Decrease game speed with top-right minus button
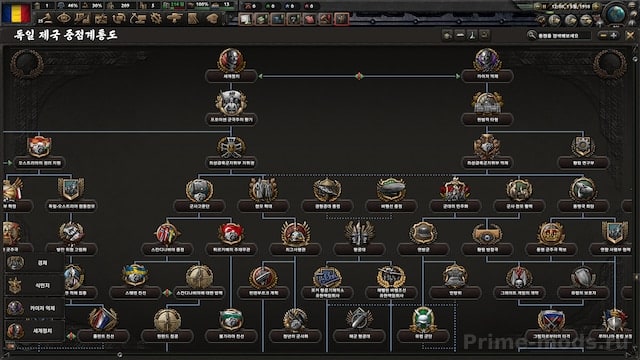The image size is (640, 360). [538, 6]
